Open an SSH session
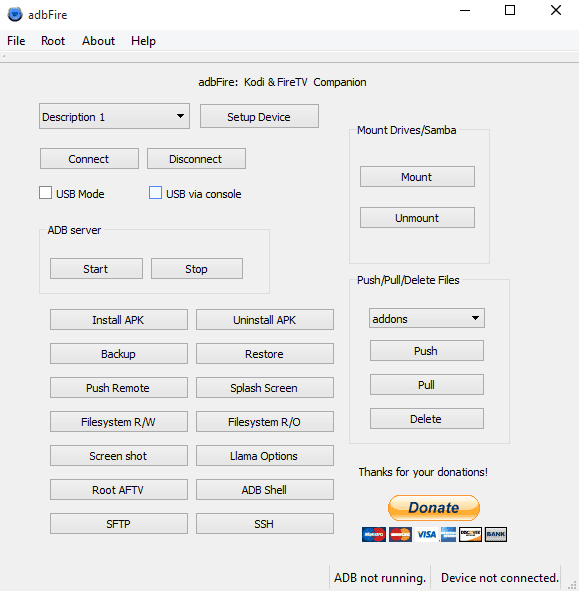The width and height of the screenshot is (579, 591). point(265,524)
